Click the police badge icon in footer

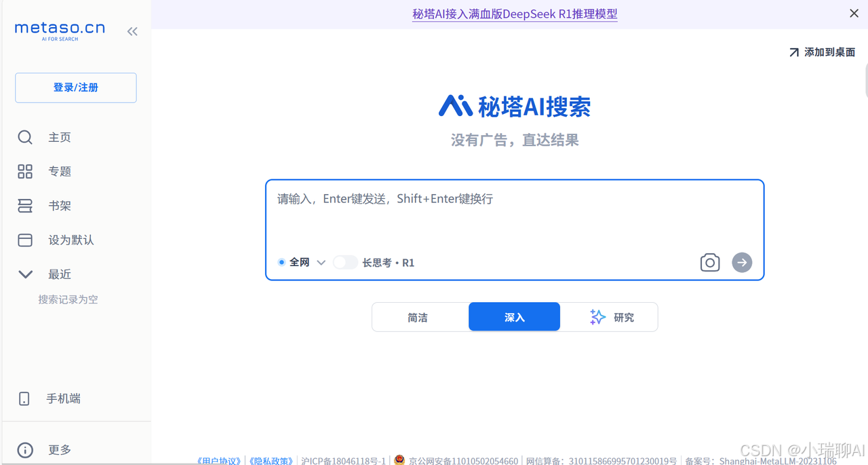pyautogui.click(x=399, y=460)
